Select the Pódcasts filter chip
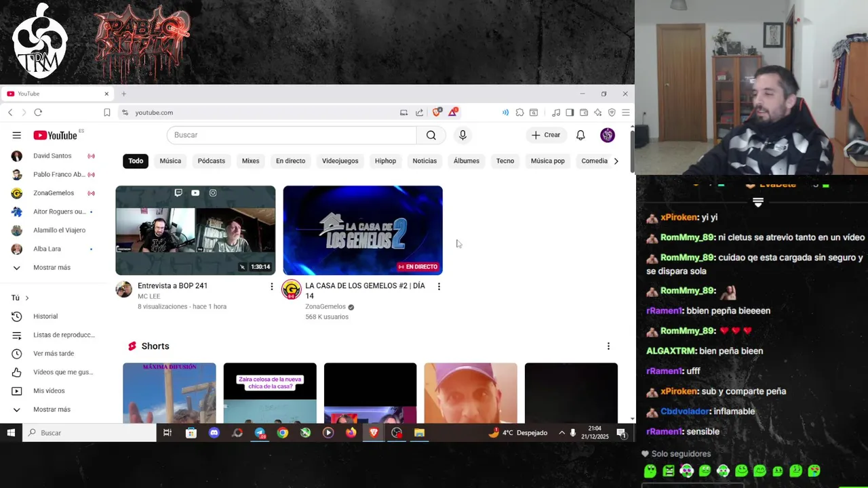Screen dimensions: 868x488 212,161
